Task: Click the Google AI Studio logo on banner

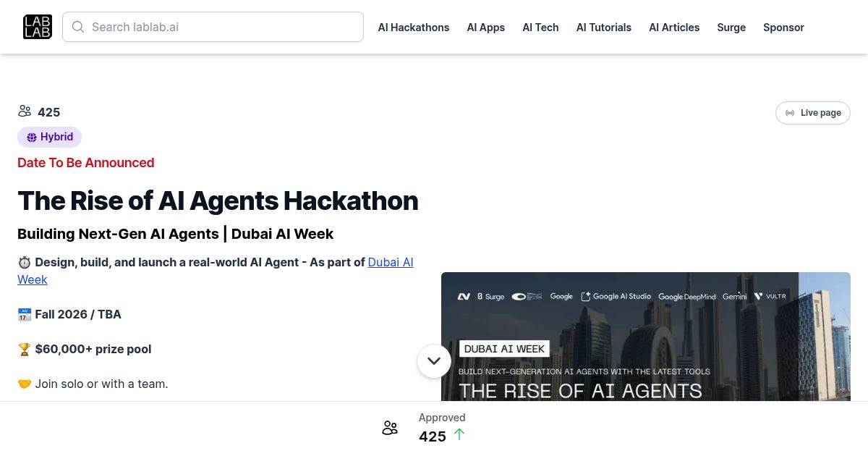Action: tap(616, 297)
